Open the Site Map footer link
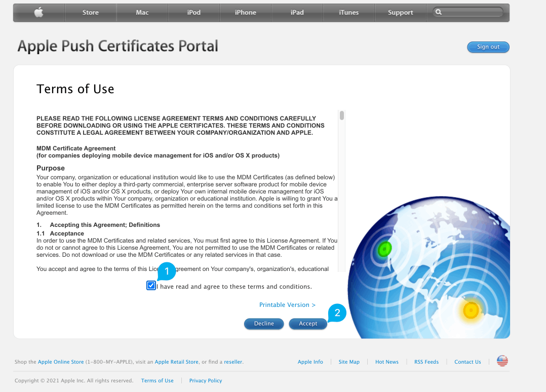 [x=349, y=362]
